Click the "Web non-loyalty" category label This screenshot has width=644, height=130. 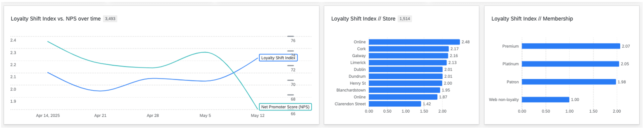pyautogui.click(x=504, y=100)
